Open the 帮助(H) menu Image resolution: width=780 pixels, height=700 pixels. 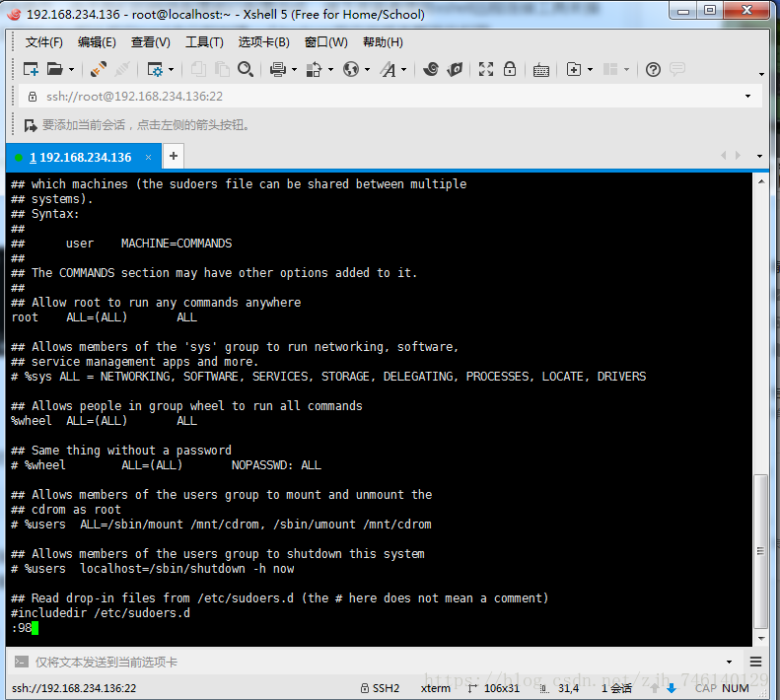[383, 42]
